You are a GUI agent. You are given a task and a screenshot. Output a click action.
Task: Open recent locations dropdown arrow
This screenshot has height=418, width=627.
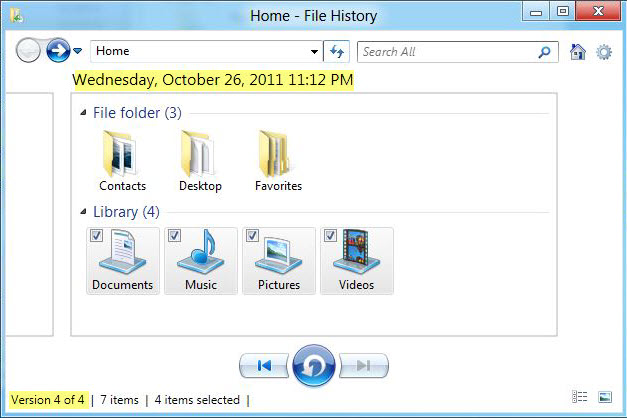point(78,52)
